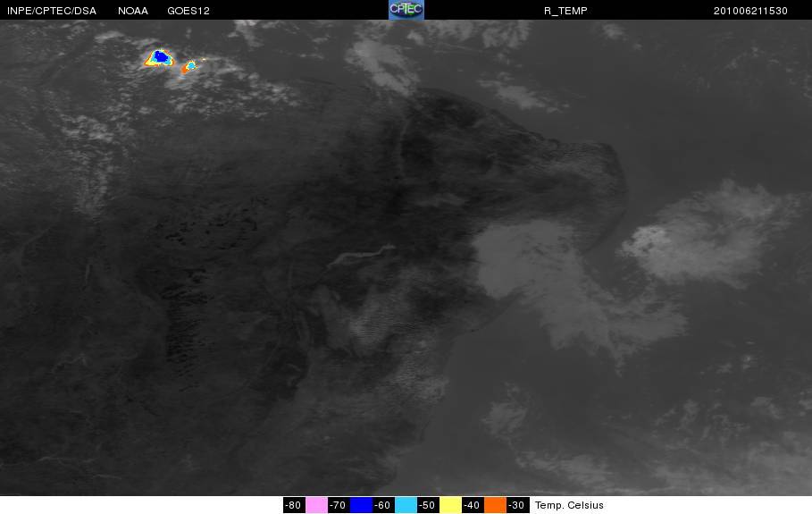Image resolution: width=812 pixels, height=514 pixels.
Task: Select the yellow -50 to -40 swatch
Action: [x=450, y=505]
